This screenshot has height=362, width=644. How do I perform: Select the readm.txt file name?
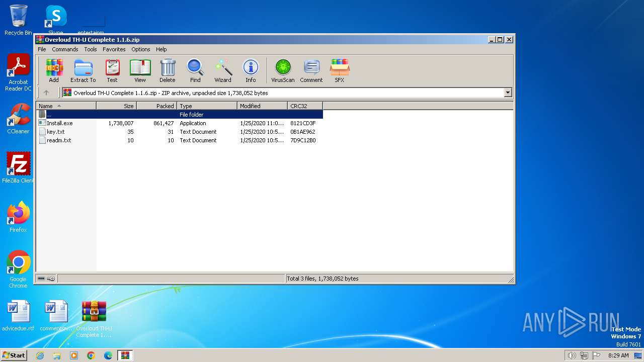tap(59, 140)
